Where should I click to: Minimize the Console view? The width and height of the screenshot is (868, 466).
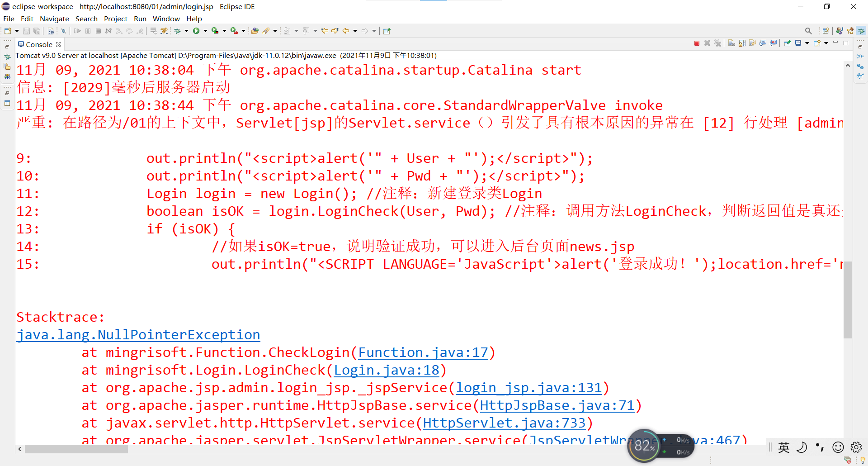[835, 42]
